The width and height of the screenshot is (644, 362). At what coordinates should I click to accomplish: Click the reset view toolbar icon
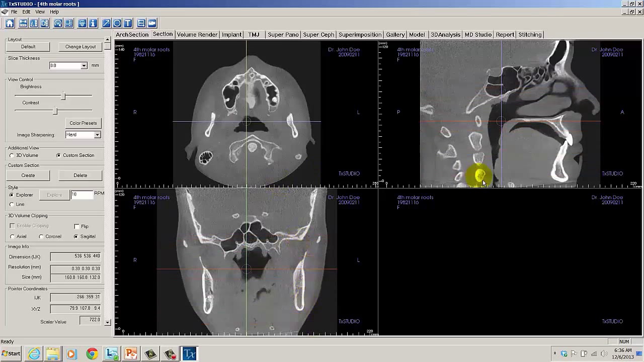click(x=58, y=23)
